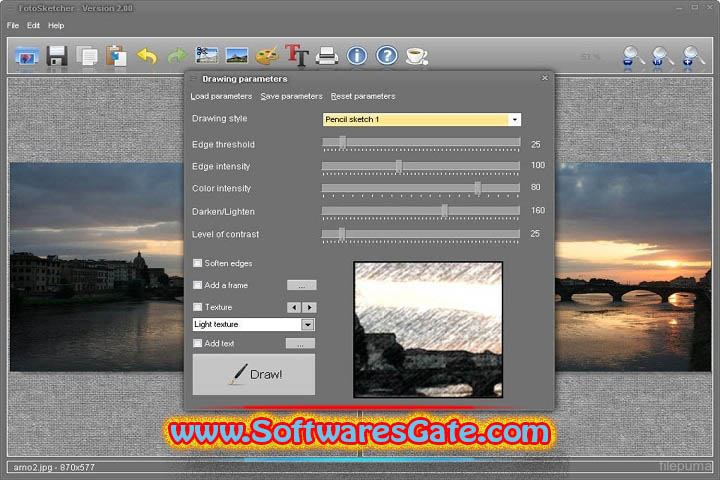Click the Level of contrast slider handle

pyautogui.click(x=342, y=234)
